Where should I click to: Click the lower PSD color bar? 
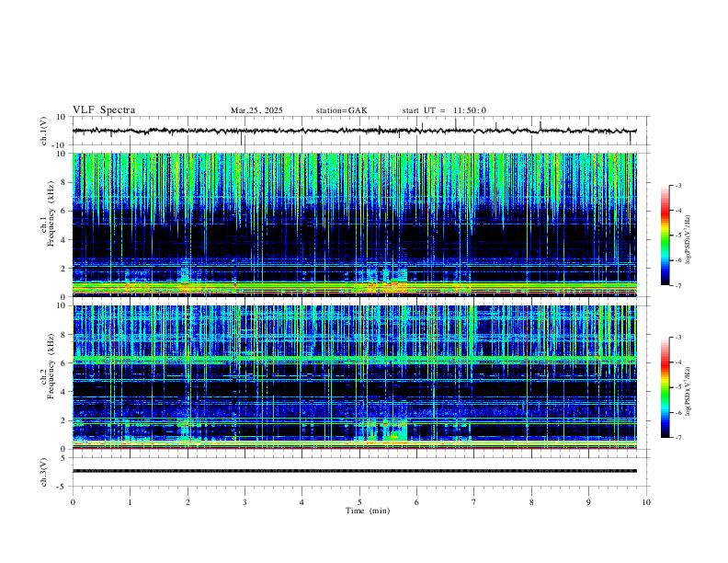pyautogui.click(x=665, y=387)
